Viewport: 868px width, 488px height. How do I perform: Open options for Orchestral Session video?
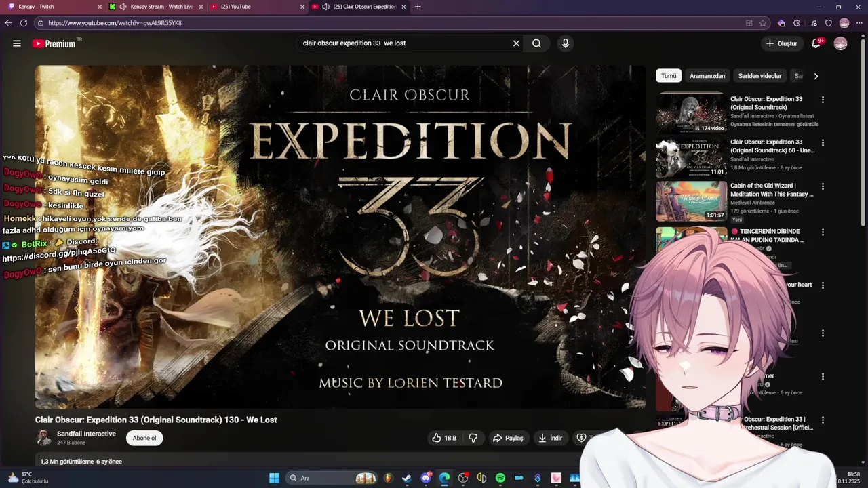point(823,420)
